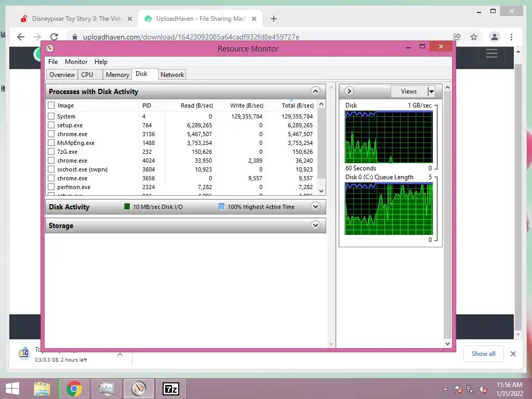The image size is (532, 399).
Task: Open a new Chrome tab
Action: 274,19
